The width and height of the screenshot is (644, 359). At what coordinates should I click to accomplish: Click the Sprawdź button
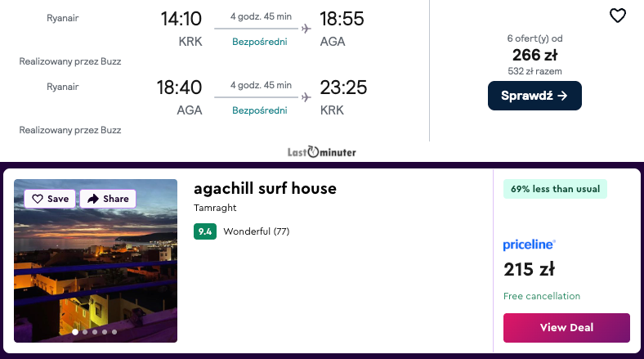(534, 96)
